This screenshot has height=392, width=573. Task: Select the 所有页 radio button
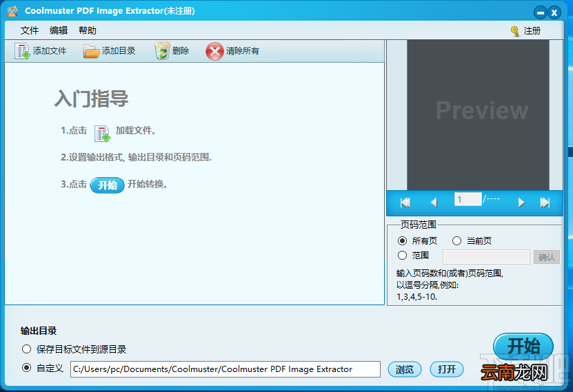pyautogui.click(x=403, y=241)
